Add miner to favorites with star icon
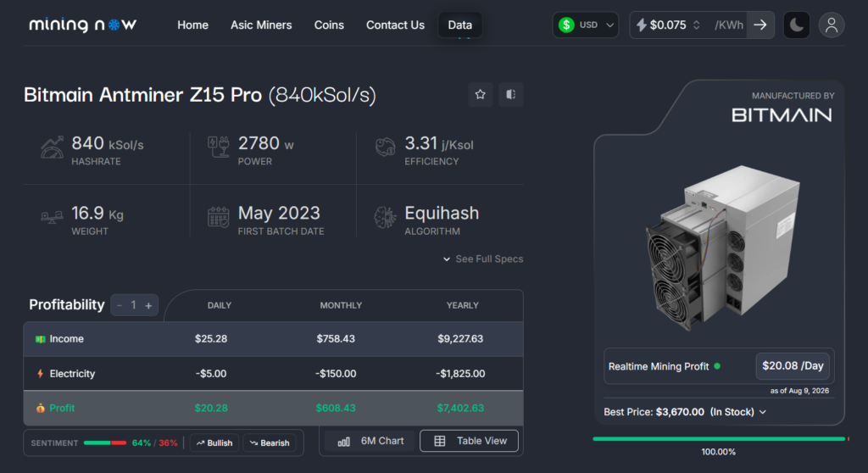 click(480, 95)
